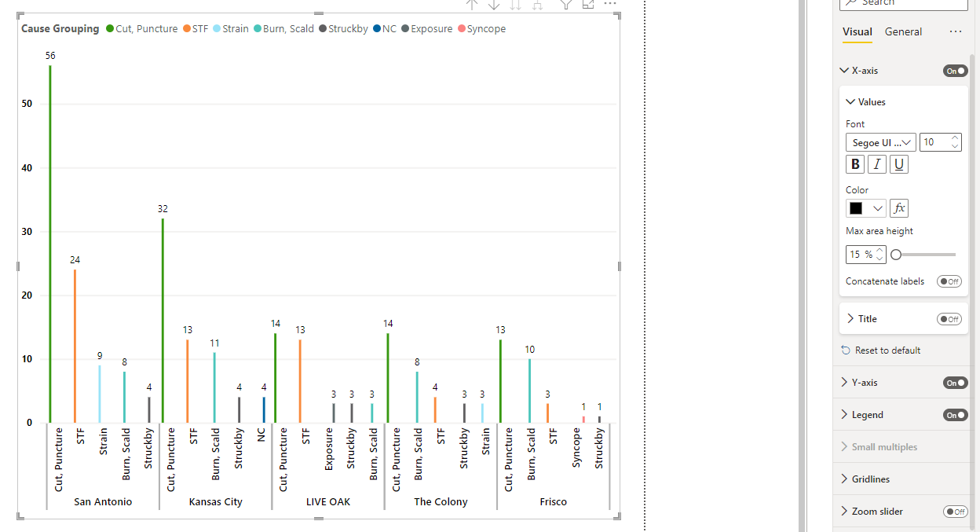This screenshot has height=532, width=980.
Task: Click the drill up arrow icon
Action: 471,4
